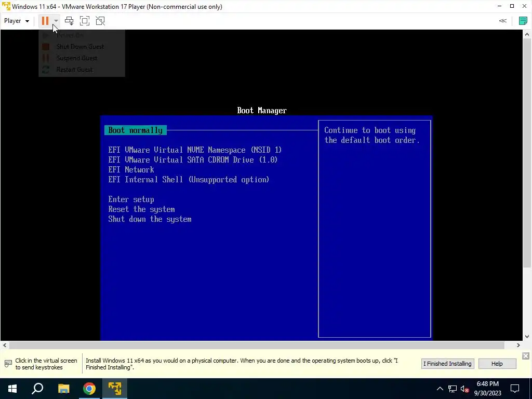This screenshot has width=532, height=399.
Task: Select EFI VMware Virtual NVME Namespace entry
Action: pyautogui.click(x=195, y=150)
